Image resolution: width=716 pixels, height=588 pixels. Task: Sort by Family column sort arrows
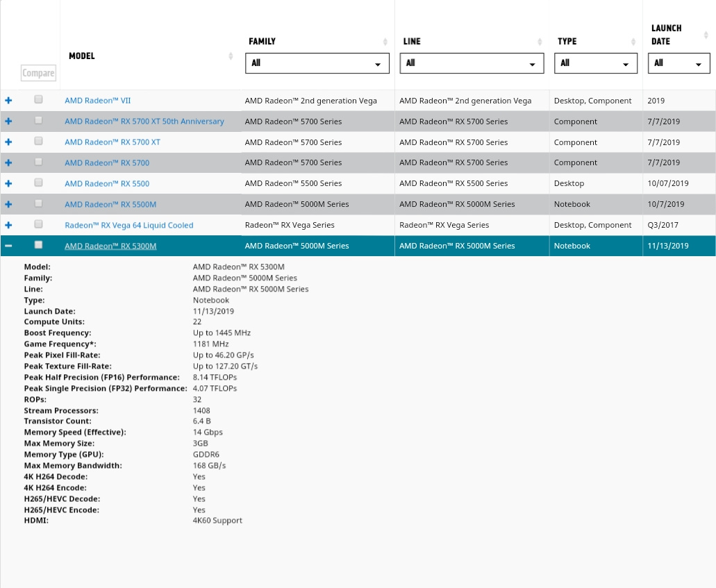[x=385, y=42]
